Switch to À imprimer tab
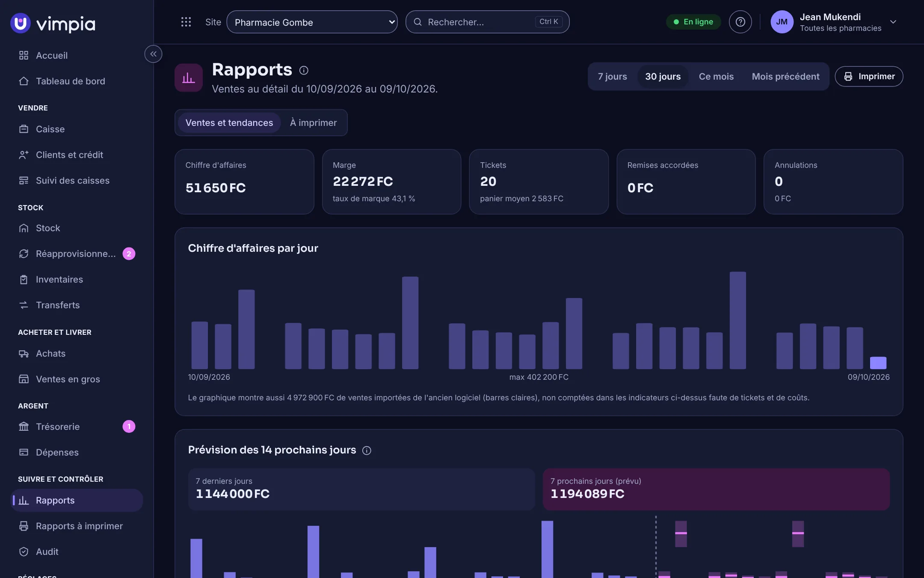The image size is (924, 578). click(x=313, y=122)
